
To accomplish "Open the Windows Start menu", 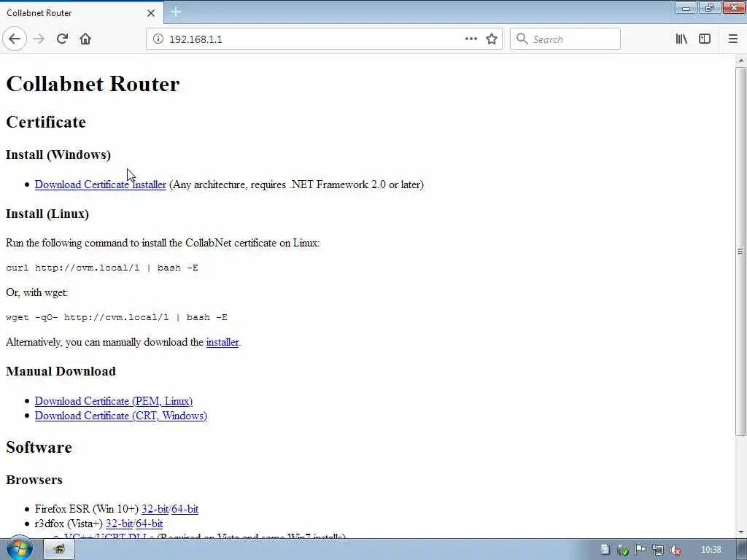I will click(19, 548).
